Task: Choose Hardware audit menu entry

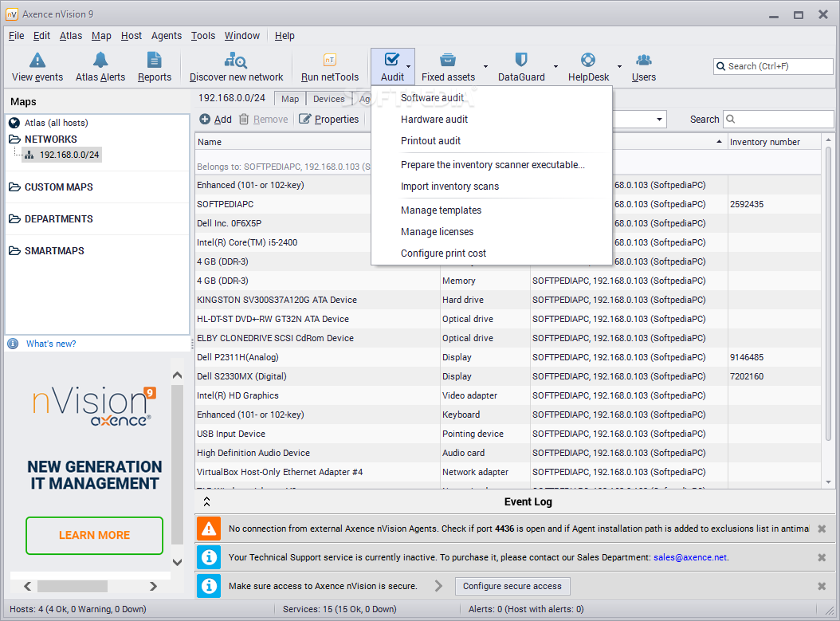Action: (491, 119)
